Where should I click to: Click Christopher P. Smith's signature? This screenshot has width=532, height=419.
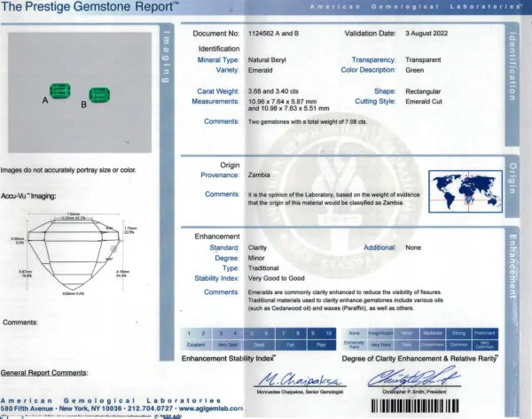click(x=414, y=377)
